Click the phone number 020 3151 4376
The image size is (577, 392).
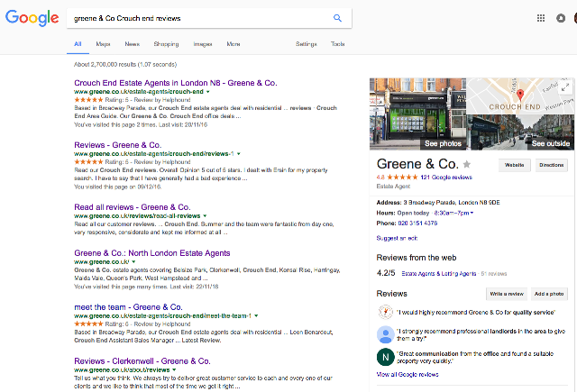point(417,223)
